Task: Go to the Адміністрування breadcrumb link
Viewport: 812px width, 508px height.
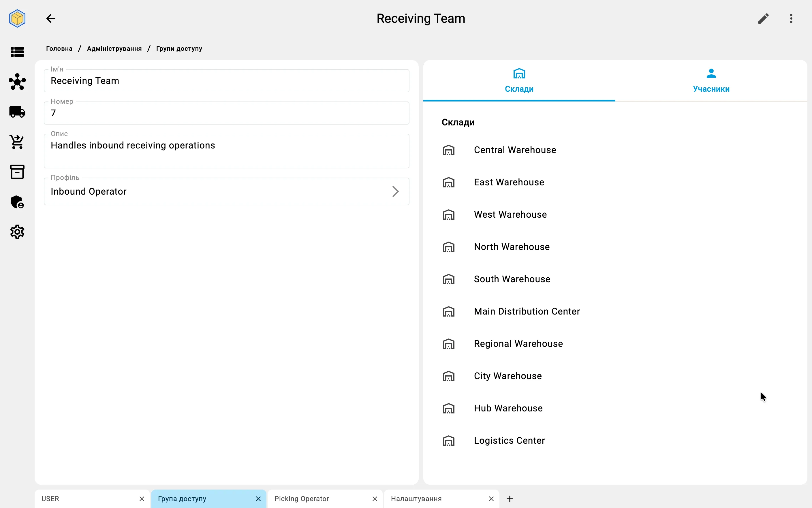Action: coord(114,49)
